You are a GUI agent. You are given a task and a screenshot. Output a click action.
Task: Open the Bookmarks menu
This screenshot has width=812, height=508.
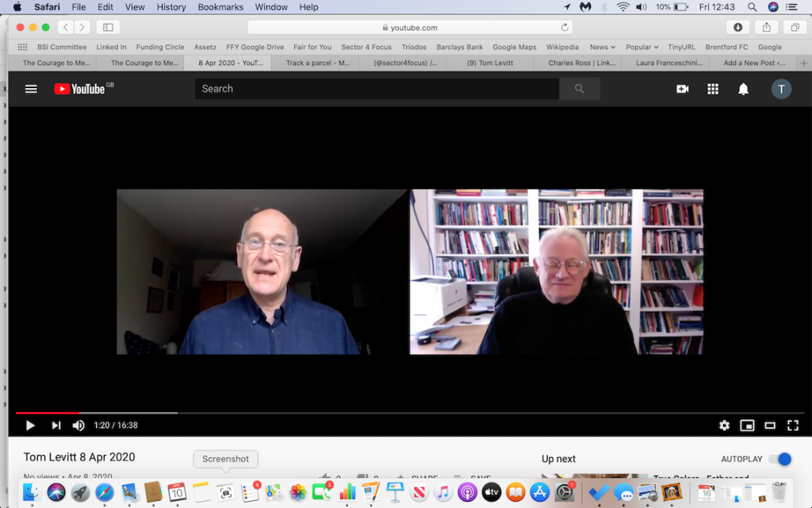pyautogui.click(x=220, y=7)
